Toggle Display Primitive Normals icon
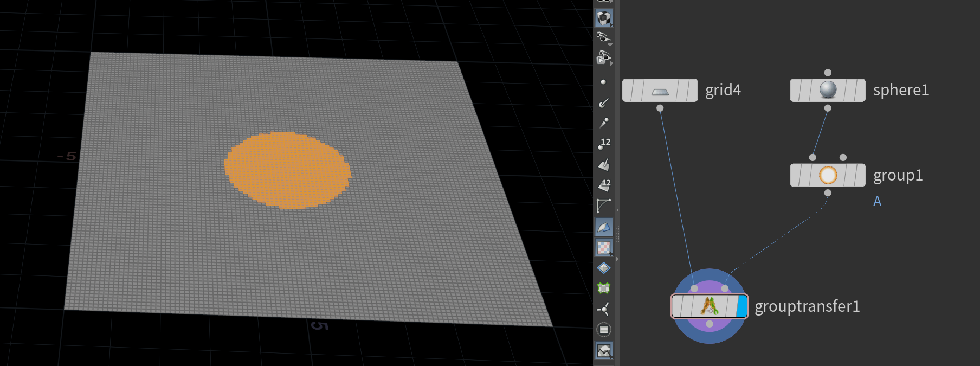The width and height of the screenshot is (980, 366). click(x=604, y=164)
